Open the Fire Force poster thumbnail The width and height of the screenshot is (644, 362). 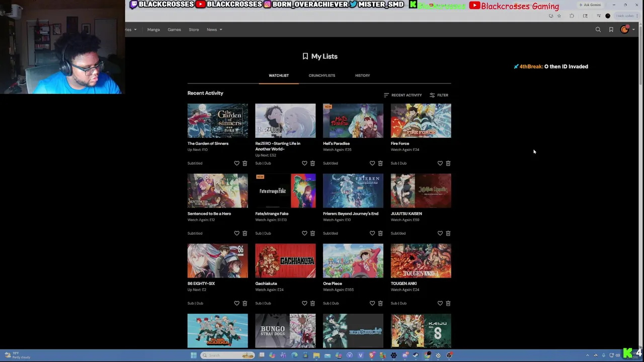(x=421, y=121)
